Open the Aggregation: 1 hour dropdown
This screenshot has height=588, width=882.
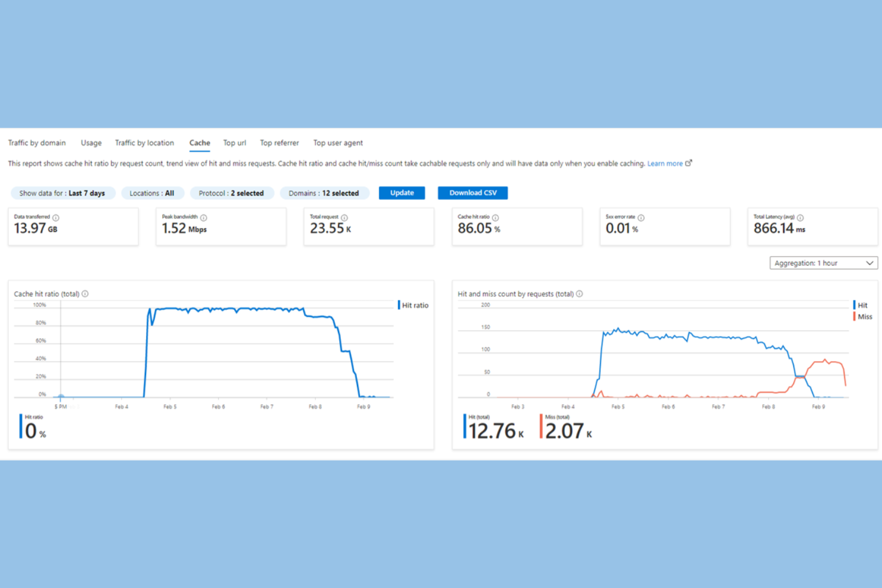point(822,263)
